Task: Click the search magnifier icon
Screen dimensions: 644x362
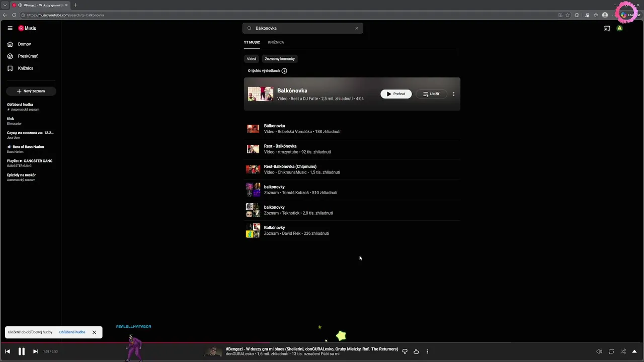Action: [249, 28]
